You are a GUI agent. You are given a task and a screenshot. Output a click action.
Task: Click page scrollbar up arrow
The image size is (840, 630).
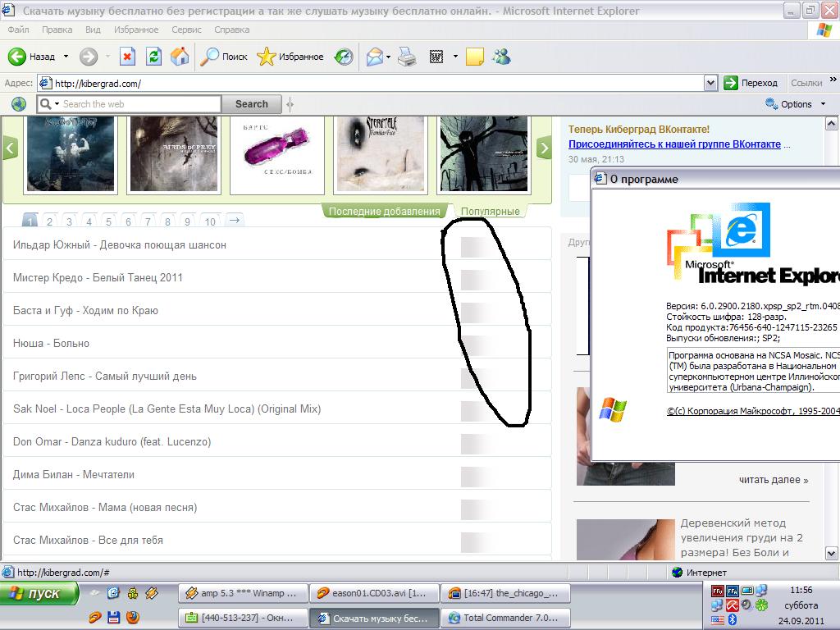pyautogui.click(x=832, y=124)
